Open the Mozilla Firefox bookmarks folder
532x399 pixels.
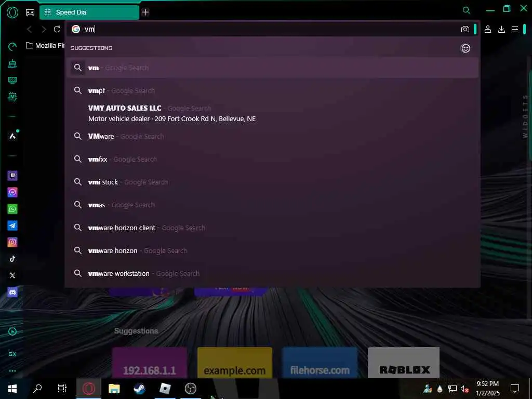tap(45, 46)
